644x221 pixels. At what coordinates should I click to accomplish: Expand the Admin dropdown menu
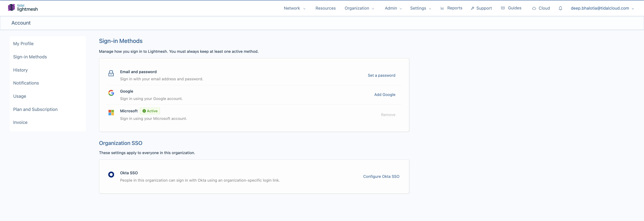pos(393,8)
